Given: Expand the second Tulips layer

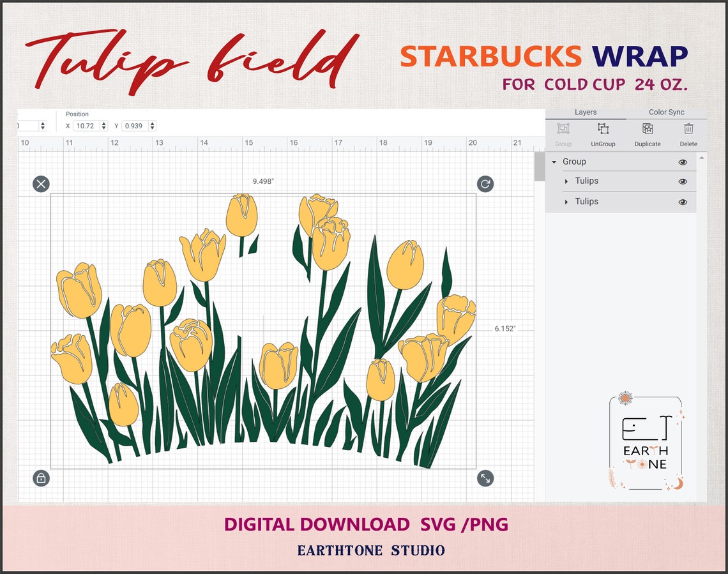Looking at the screenshot, I should tap(565, 201).
